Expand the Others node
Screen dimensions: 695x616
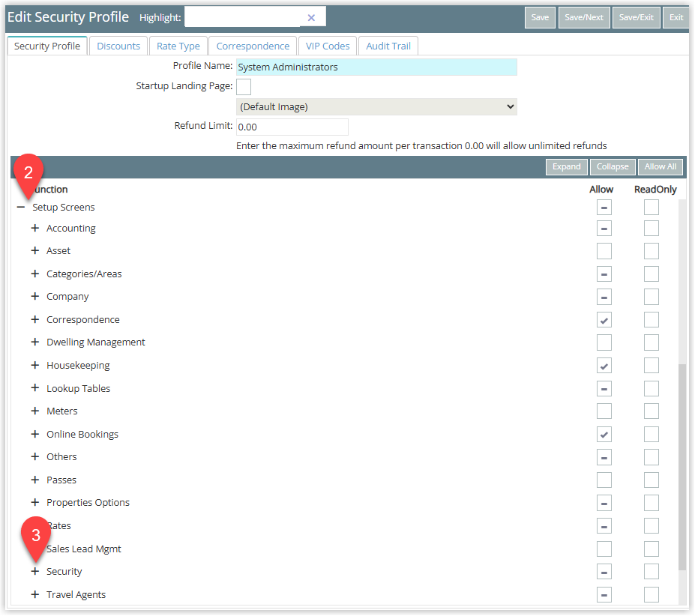point(35,456)
